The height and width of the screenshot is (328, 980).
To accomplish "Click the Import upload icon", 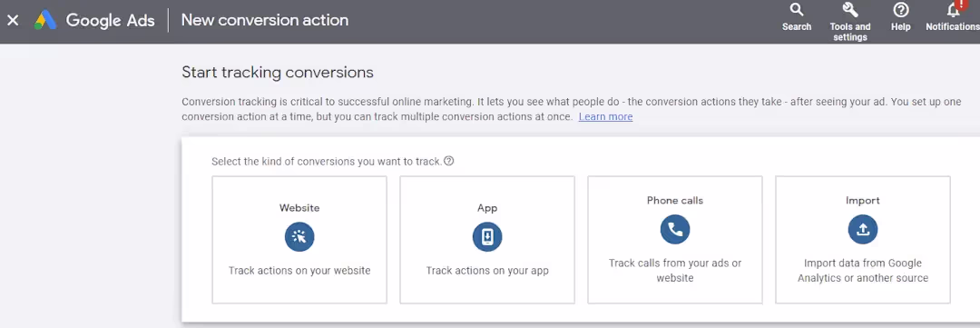I will point(863,230).
